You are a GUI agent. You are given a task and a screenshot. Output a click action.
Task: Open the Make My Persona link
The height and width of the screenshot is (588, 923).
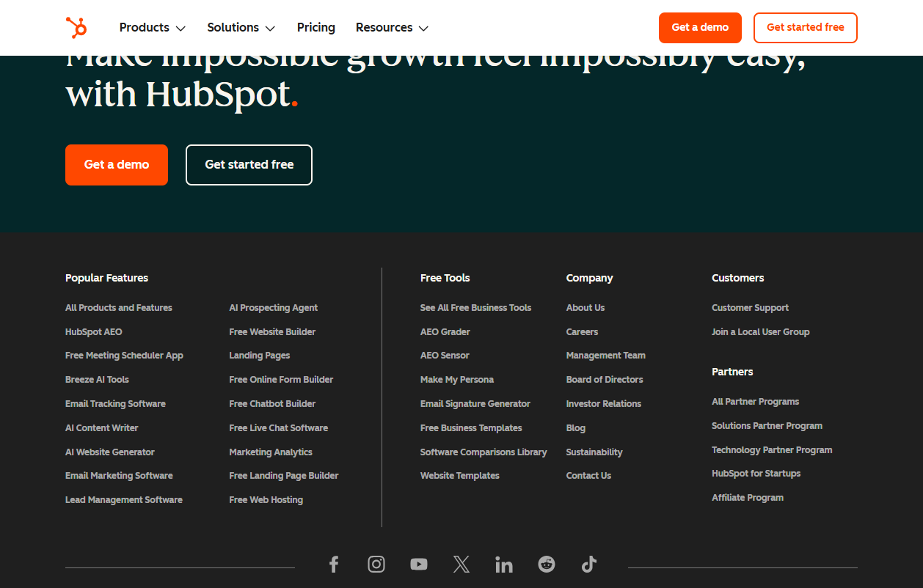pyautogui.click(x=457, y=380)
